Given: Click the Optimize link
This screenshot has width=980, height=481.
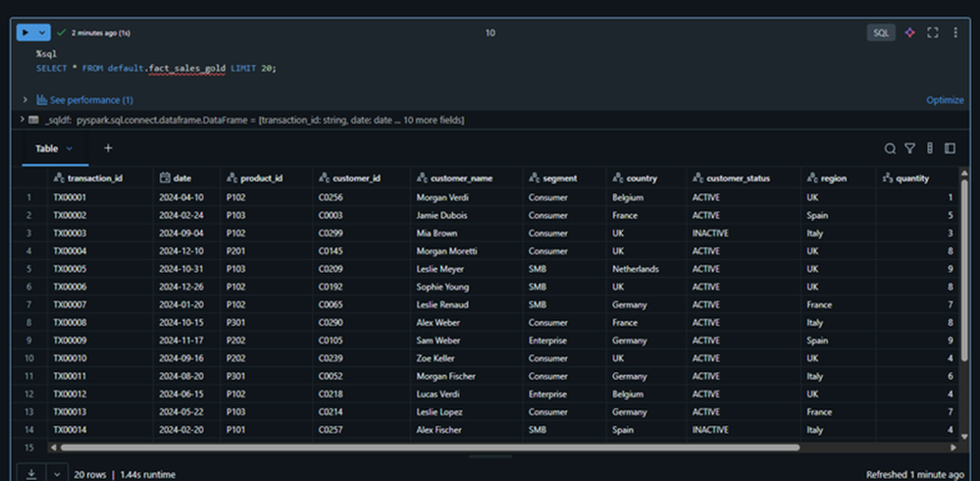Looking at the screenshot, I should tap(945, 100).
